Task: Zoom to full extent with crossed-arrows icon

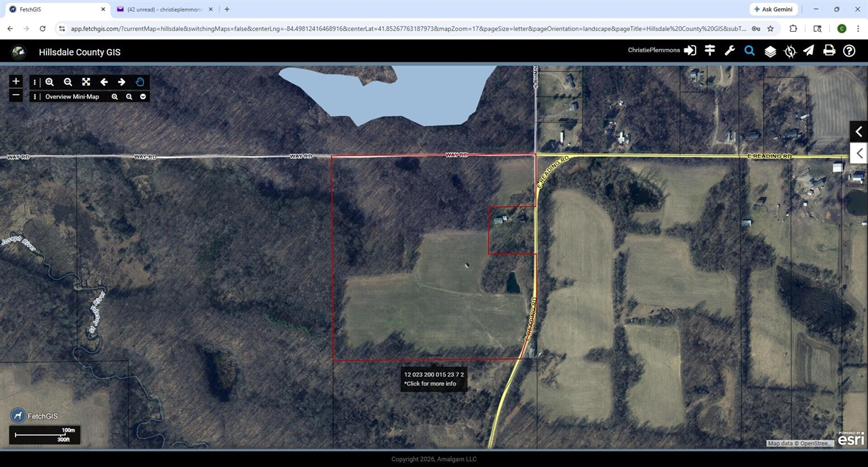Action: pos(85,81)
